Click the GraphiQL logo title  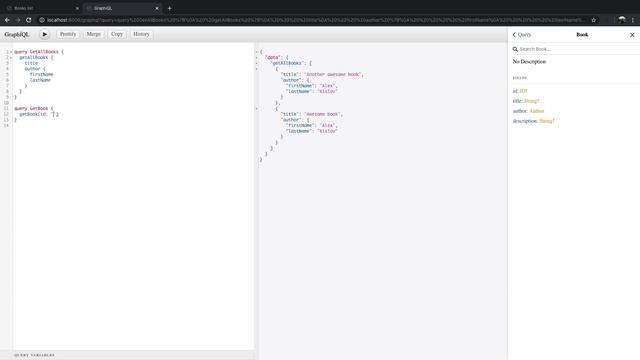[17, 35]
